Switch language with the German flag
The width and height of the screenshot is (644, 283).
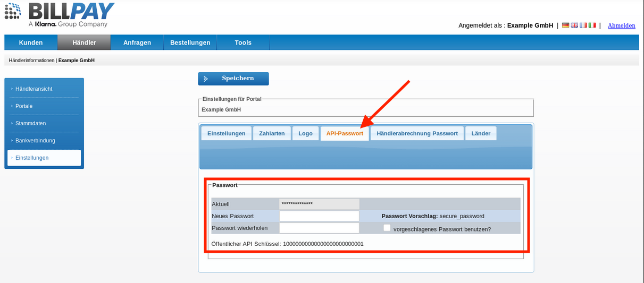pos(565,25)
